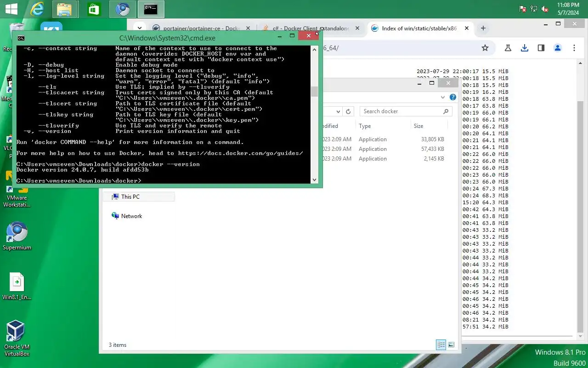Viewport: 588px width, 368px height.
Task: Open Explorer help question mark icon
Action: click(453, 97)
